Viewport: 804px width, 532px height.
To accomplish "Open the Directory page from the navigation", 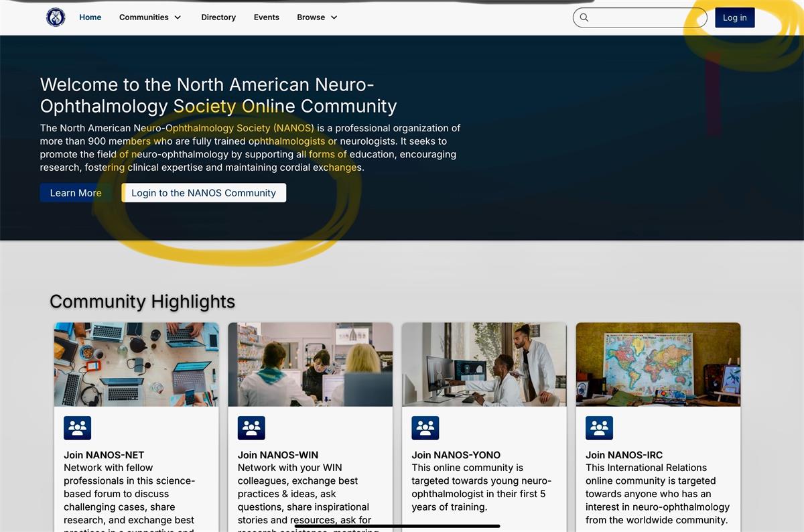I will (x=218, y=17).
